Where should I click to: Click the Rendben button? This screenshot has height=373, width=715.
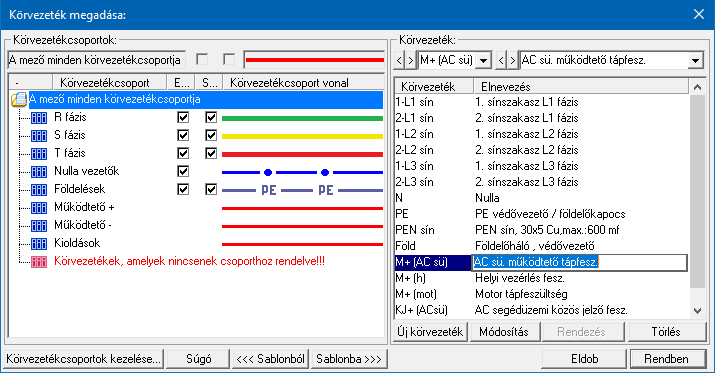[x=666, y=359]
